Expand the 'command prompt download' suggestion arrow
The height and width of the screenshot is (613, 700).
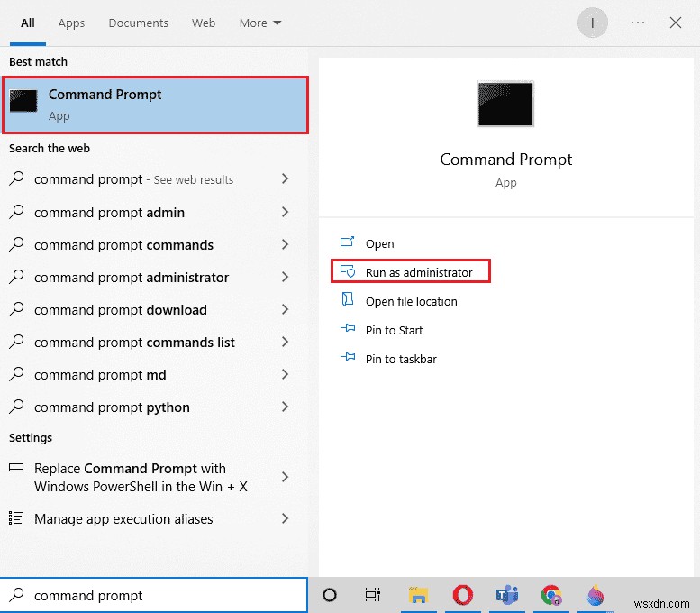(285, 310)
